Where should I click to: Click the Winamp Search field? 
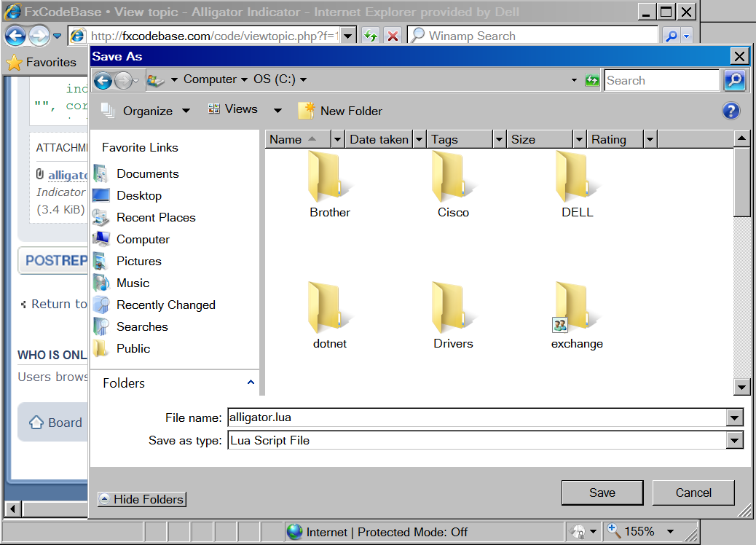(x=533, y=36)
